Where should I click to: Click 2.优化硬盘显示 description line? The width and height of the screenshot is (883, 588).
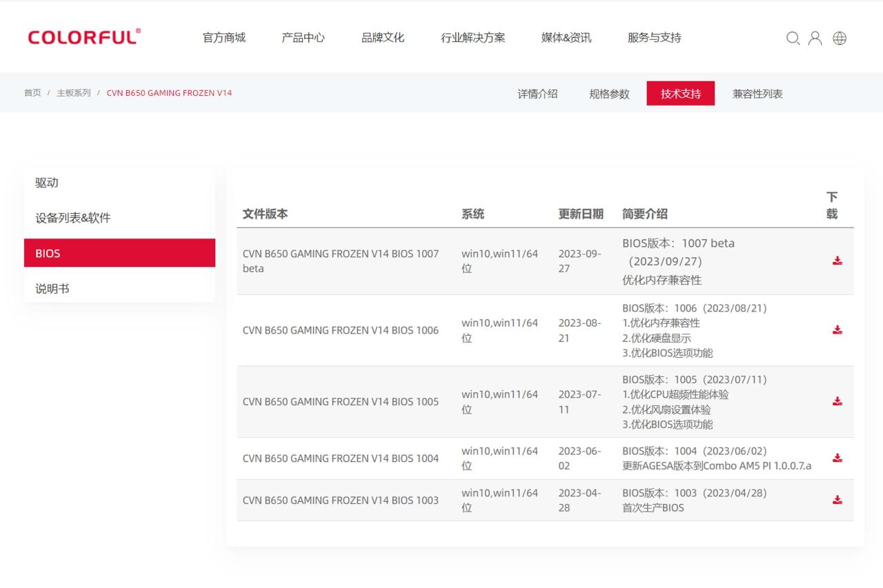tap(657, 338)
